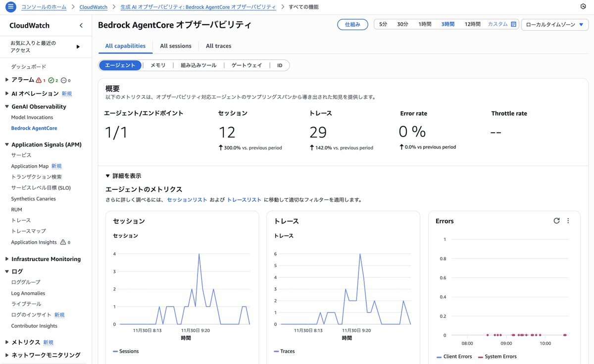Open the Errors chart options menu
Viewport: 594px width, 364px height.
(568, 221)
